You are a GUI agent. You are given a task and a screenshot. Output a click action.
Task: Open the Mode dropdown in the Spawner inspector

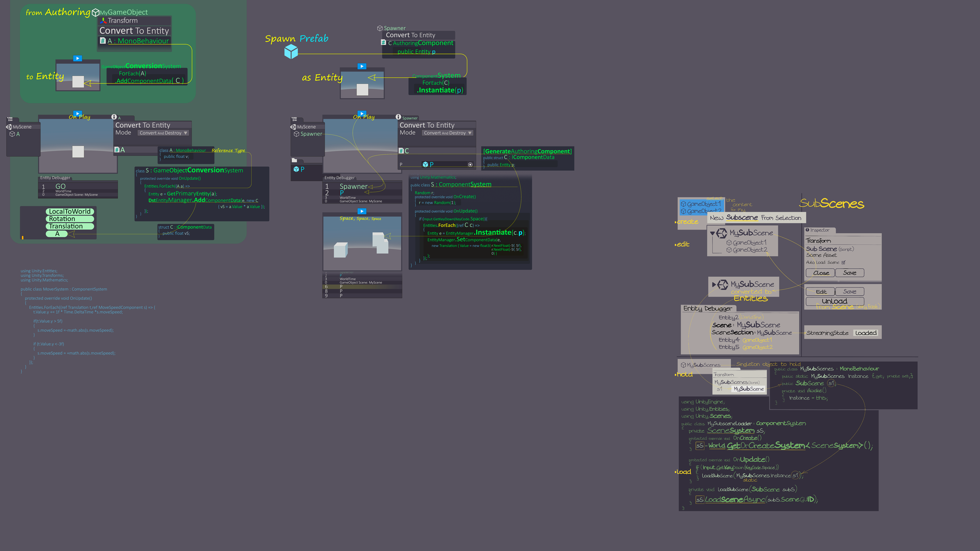[448, 133]
